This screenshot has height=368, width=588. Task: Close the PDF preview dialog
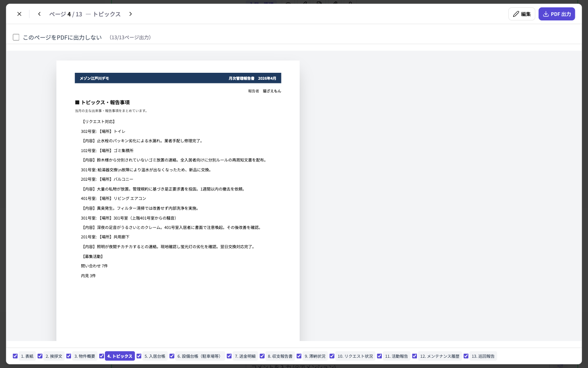click(x=19, y=14)
